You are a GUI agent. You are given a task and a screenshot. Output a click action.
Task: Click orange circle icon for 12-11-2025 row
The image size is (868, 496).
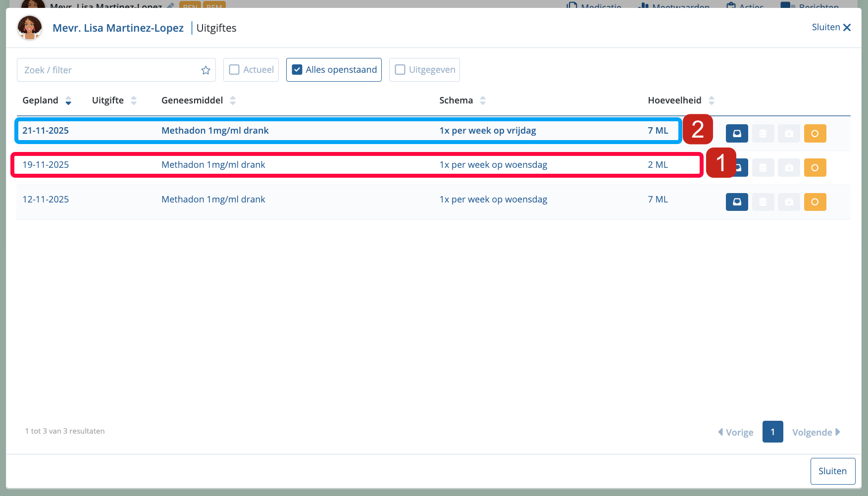[815, 202]
